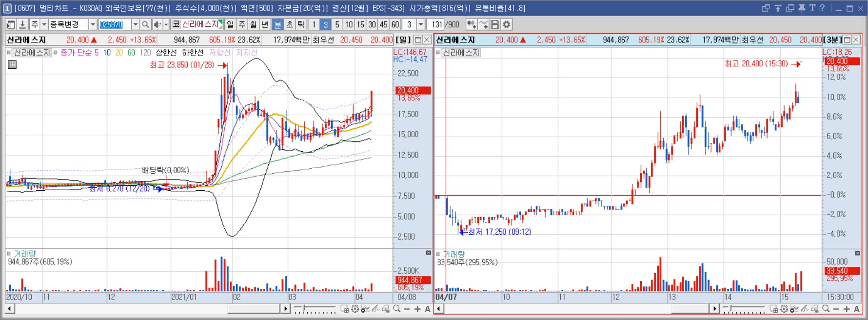868x320 pixels.
Task: Select the 일 (daily) period button
Action: tap(230, 24)
